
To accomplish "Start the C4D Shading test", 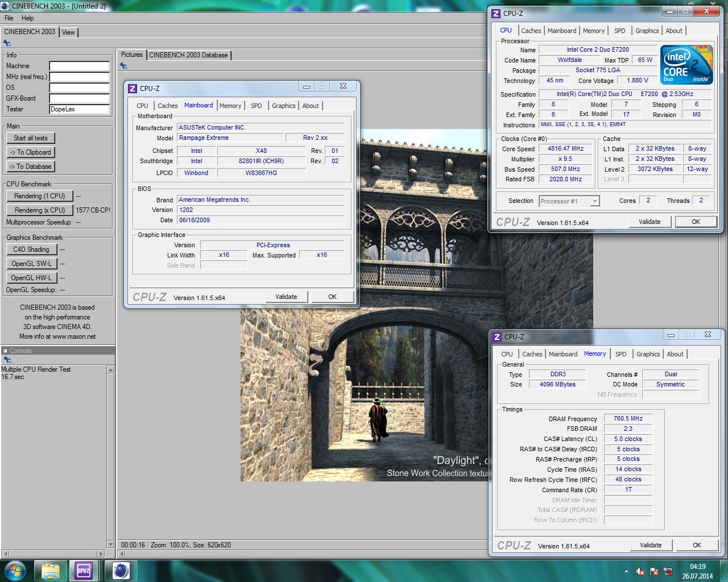I will [x=31, y=250].
